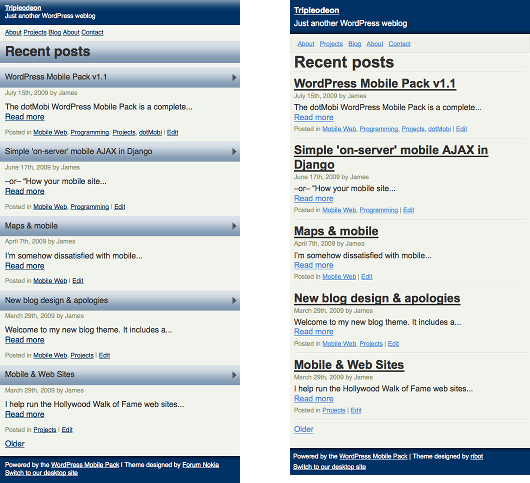Expand the Simple 'on-server' mobile AJAX arrow

[234, 152]
